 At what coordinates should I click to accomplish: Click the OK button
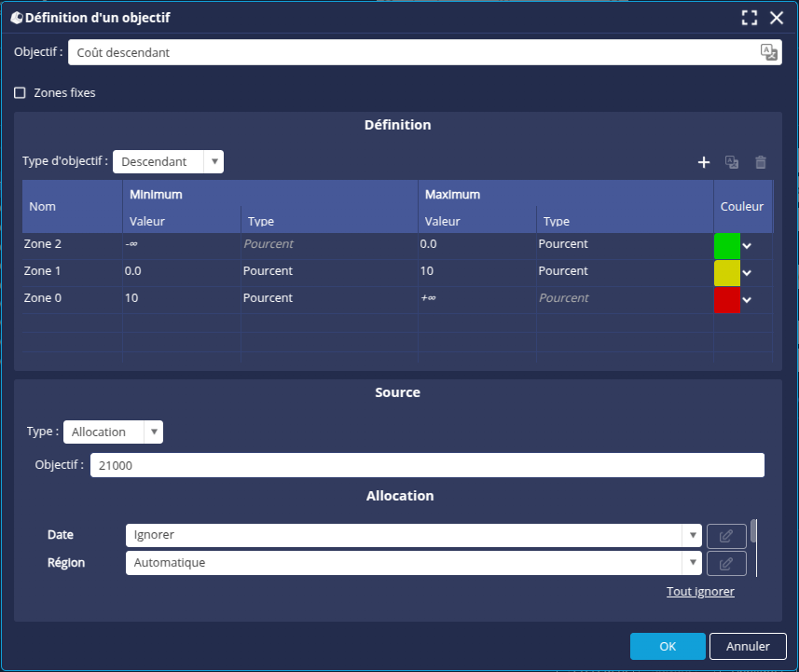(668, 646)
